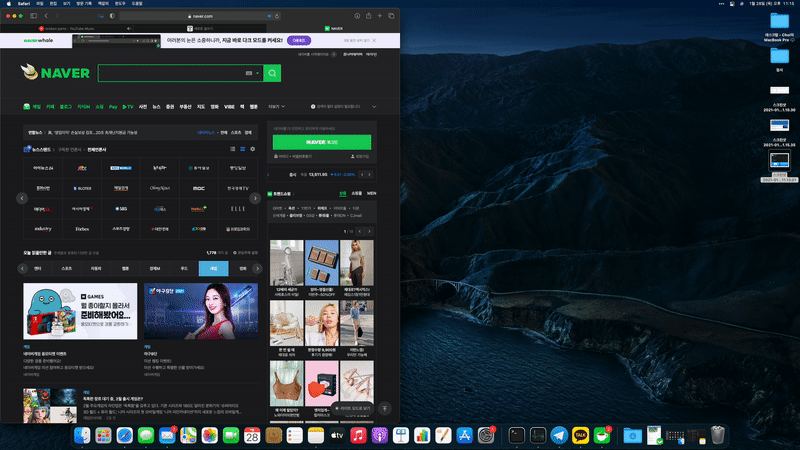The width and height of the screenshot is (800, 450).
Task: Open the Safari share button
Action: coord(368,16)
